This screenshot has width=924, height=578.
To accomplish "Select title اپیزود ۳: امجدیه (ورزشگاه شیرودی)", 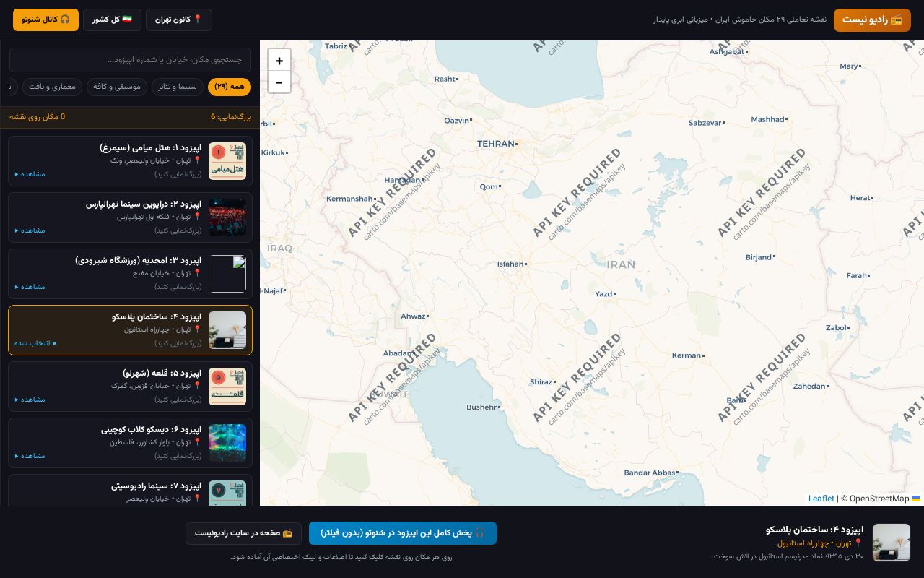I will (x=139, y=260).
